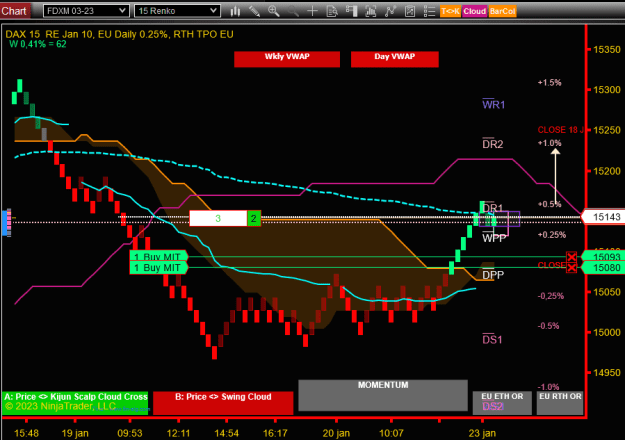Toggle the Cloud display button

pos(474,11)
